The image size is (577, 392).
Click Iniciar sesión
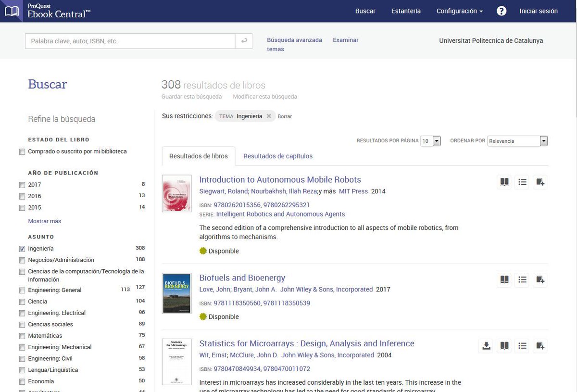coord(539,11)
